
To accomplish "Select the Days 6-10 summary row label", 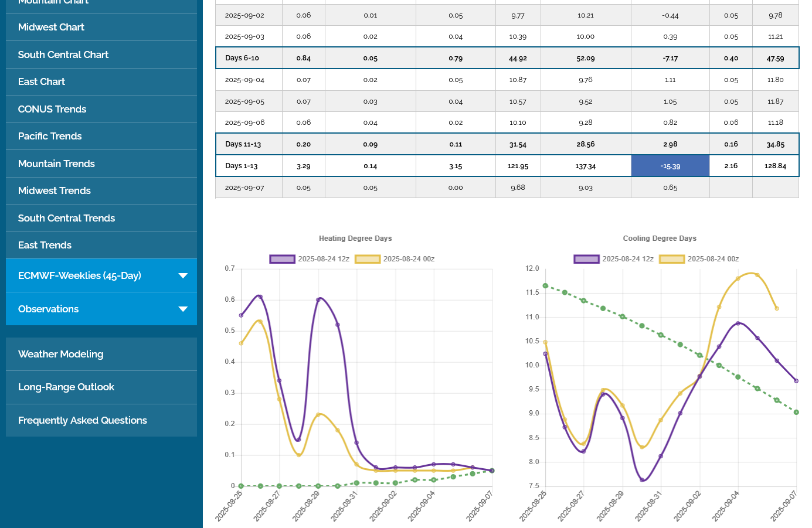I will [242, 58].
